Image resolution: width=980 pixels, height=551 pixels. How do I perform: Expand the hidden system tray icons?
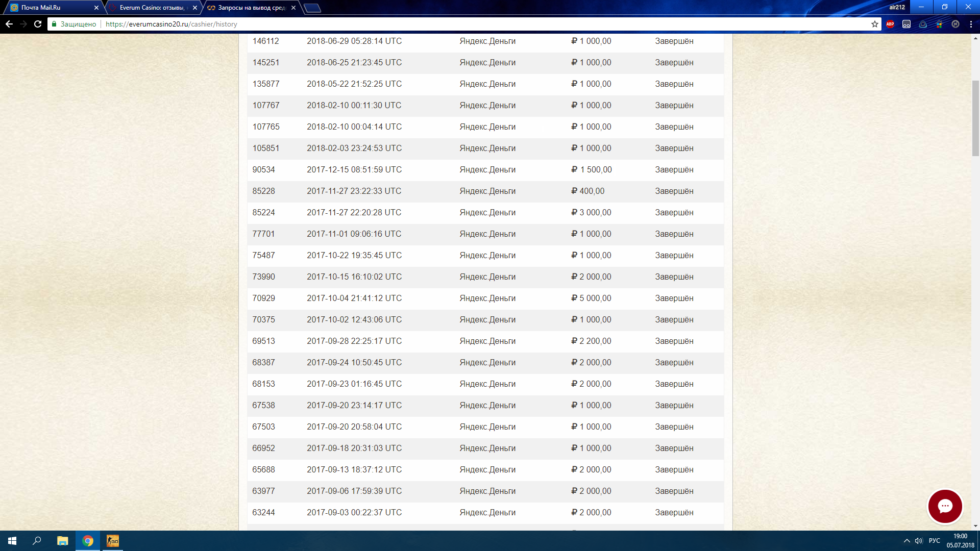pyautogui.click(x=906, y=541)
